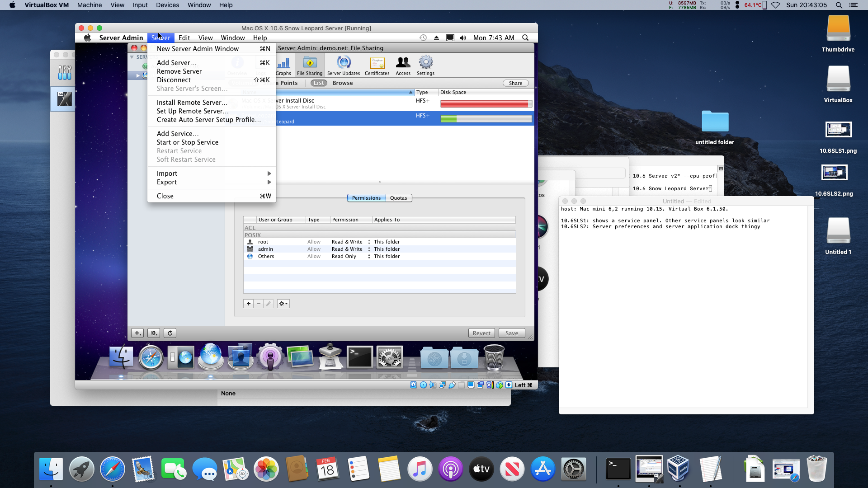Screen dimensions: 868x488
Task: Click the minus button under permissions table
Action: click(259, 304)
